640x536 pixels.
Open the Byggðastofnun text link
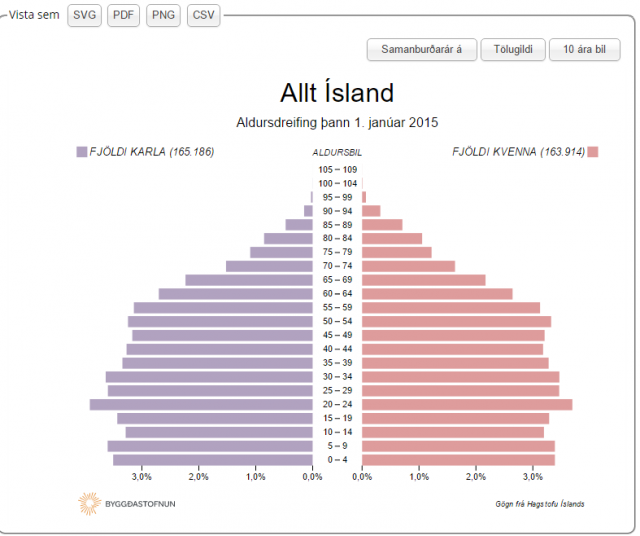click(140, 504)
